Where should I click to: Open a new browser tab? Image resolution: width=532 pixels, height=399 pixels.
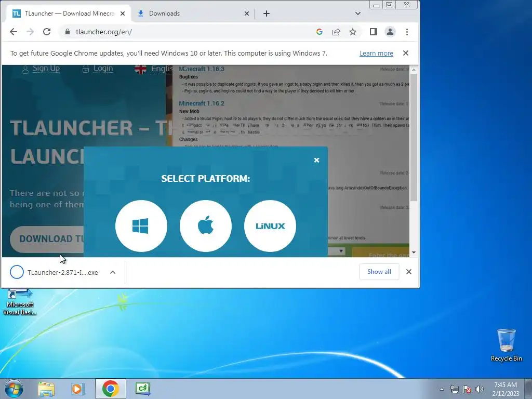point(267,14)
